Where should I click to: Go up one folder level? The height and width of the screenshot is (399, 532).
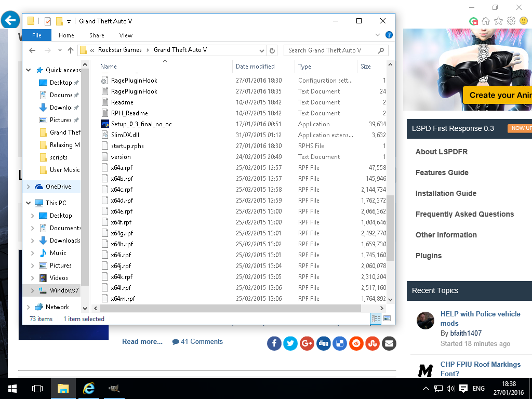71,50
